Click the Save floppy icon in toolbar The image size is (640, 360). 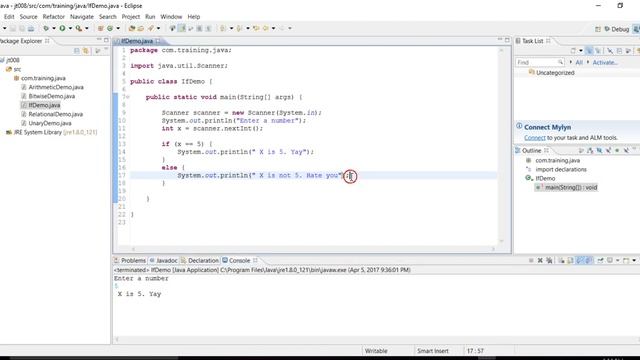point(13,28)
